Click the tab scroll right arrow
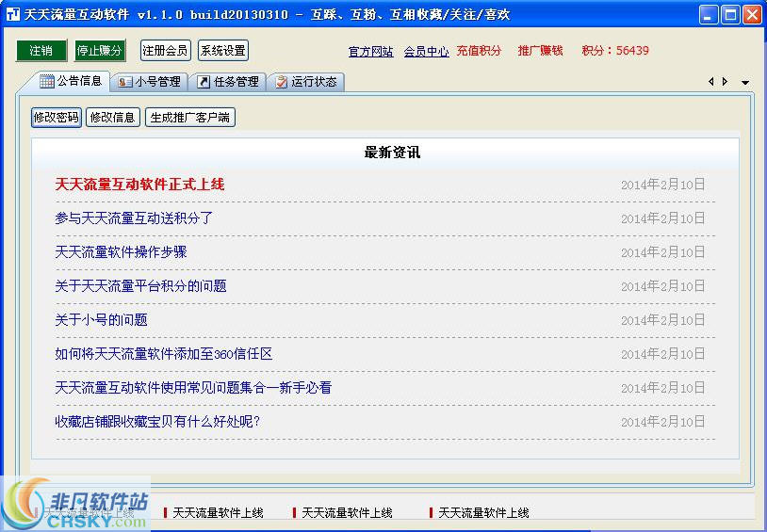767x532 pixels. tap(725, 82)
